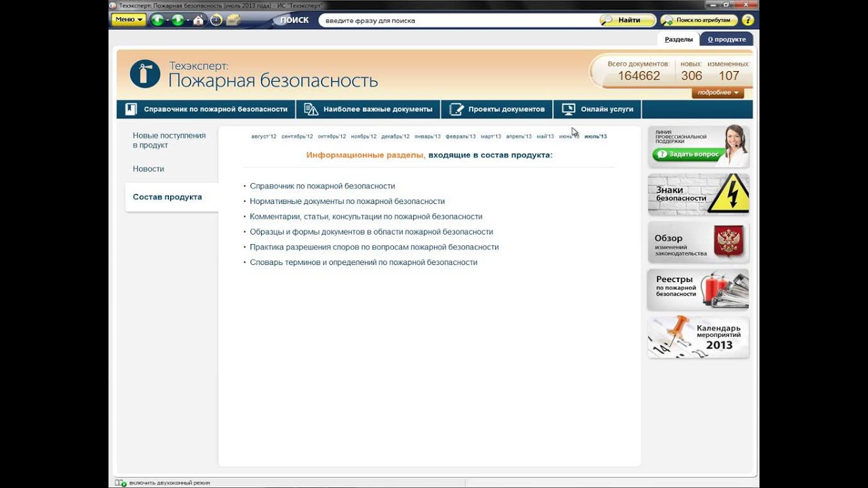Screen dimensions: 868x488
Task: Enable двухоконный режим in status bar
Action: coord(163,483)
